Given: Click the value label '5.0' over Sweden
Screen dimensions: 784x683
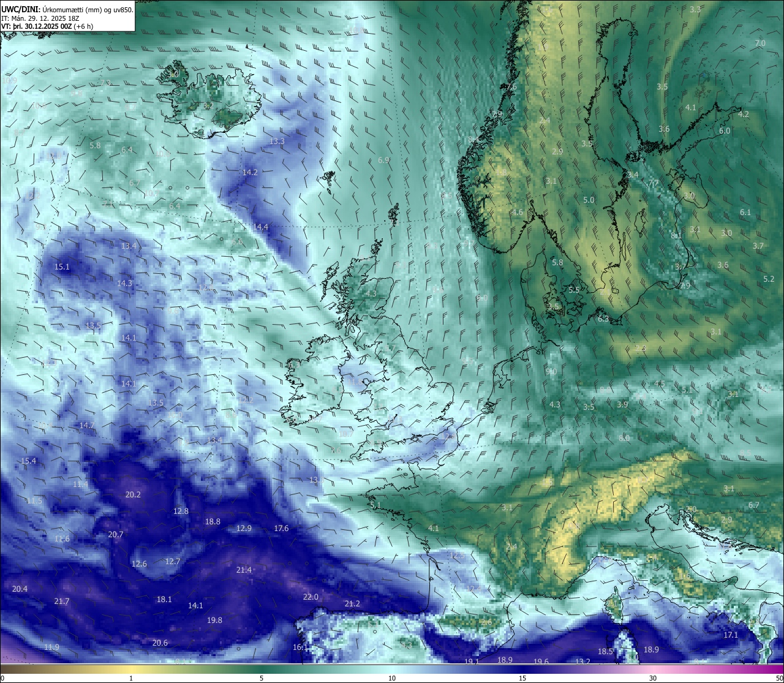Looking at the screenshot, I should (x=589, y=200).
